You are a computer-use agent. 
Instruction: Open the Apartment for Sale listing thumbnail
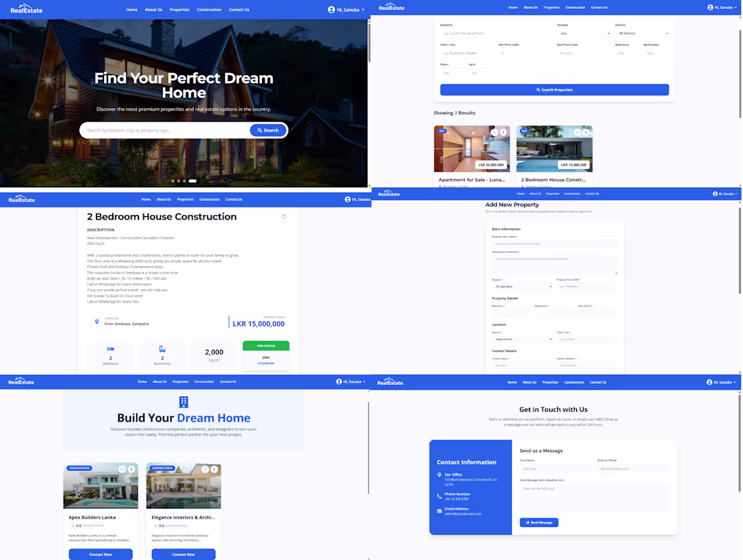click(x=472, y=149)
